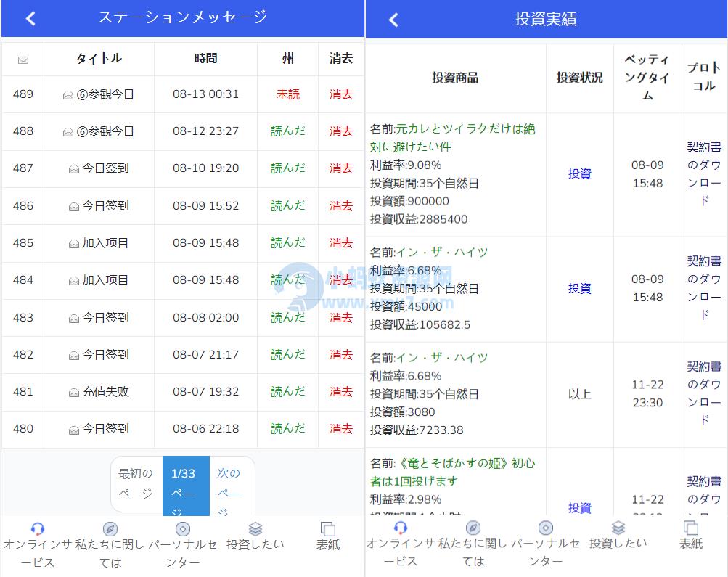Open envelope icon of message 486
The height and width of the screenshot is (577, 728).
[74, 207]
